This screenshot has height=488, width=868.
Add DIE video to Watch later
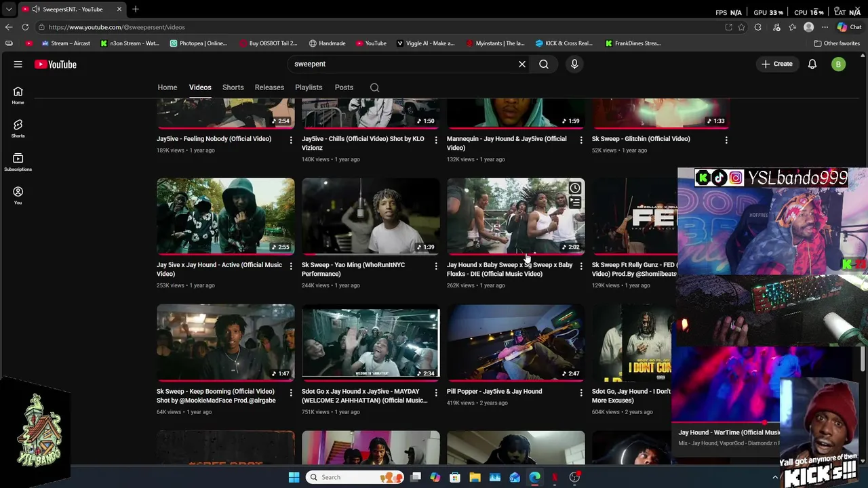(x=575, y=188)
